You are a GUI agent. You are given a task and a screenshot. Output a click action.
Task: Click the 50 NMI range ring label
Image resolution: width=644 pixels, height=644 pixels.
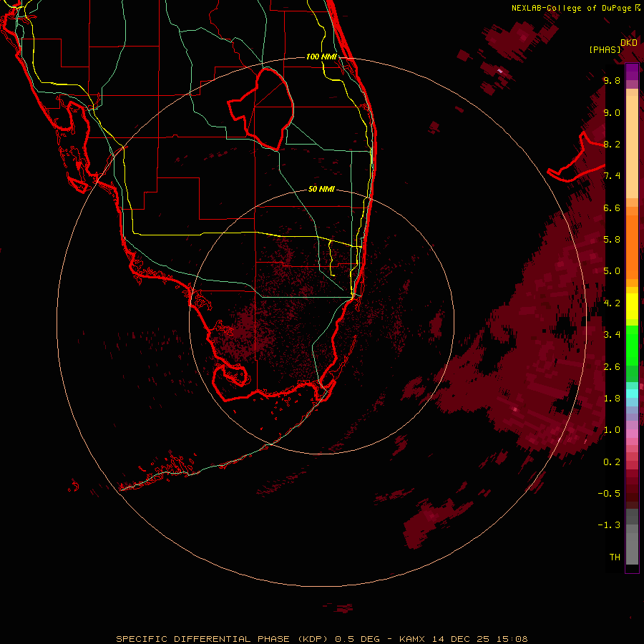click(x=321, y=189)
